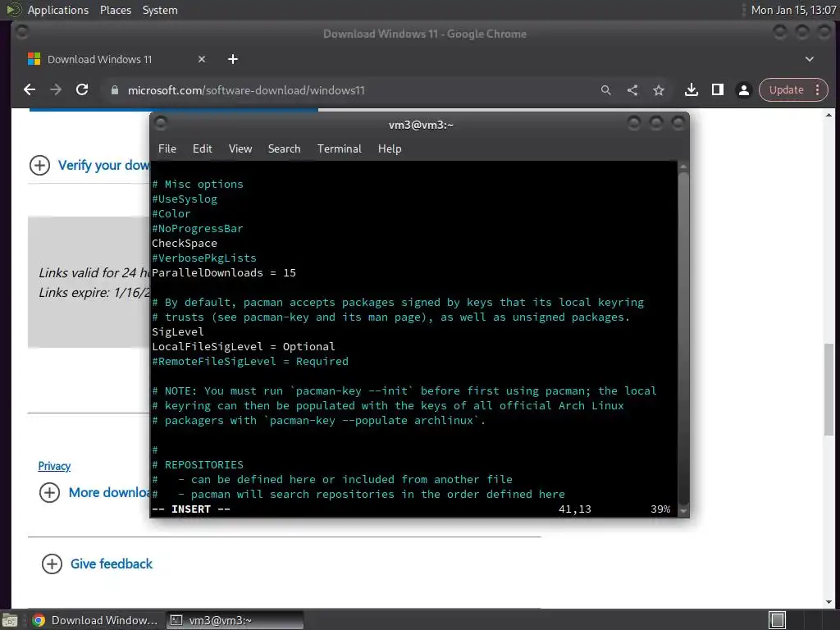Screen dimensions: 840x630
Task: Open Chrome three-dot menu
Action: pos(818,90)
